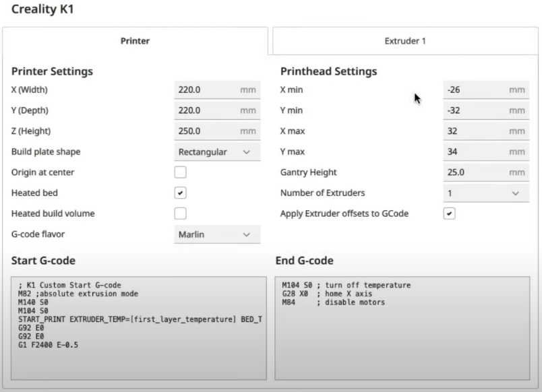Viewport: 542px width, 392px height.
Task: Edit the X (Width) value field
Action: coord(217,90)
